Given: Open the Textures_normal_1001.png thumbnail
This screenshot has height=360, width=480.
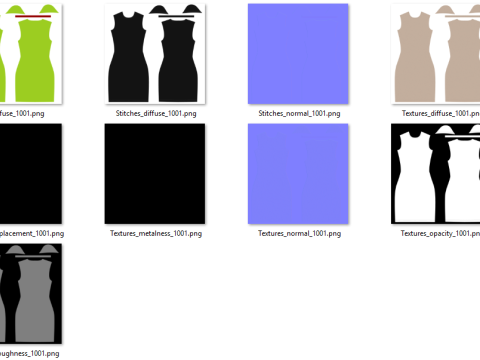Looking at the screenshot, I should pyautogui.click(x=298, y=174).
